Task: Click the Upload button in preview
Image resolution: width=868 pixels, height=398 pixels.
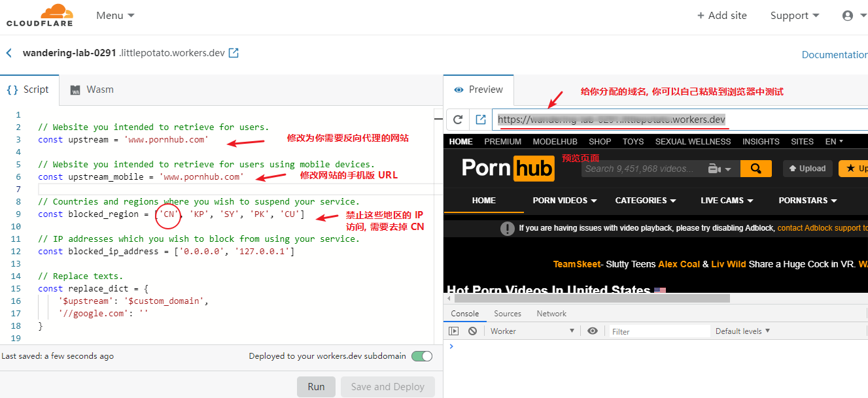Action: (808, 169)
